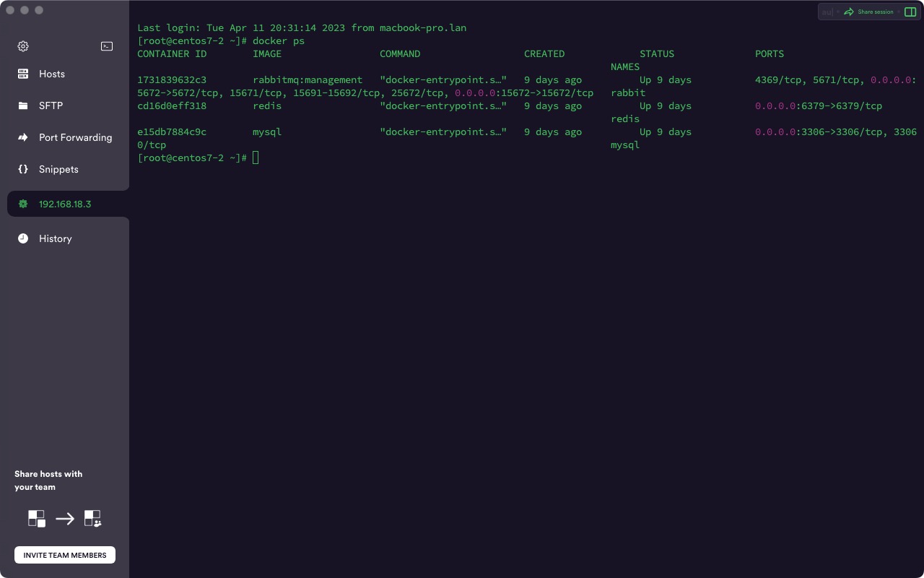Open the Hosts section

51,74
